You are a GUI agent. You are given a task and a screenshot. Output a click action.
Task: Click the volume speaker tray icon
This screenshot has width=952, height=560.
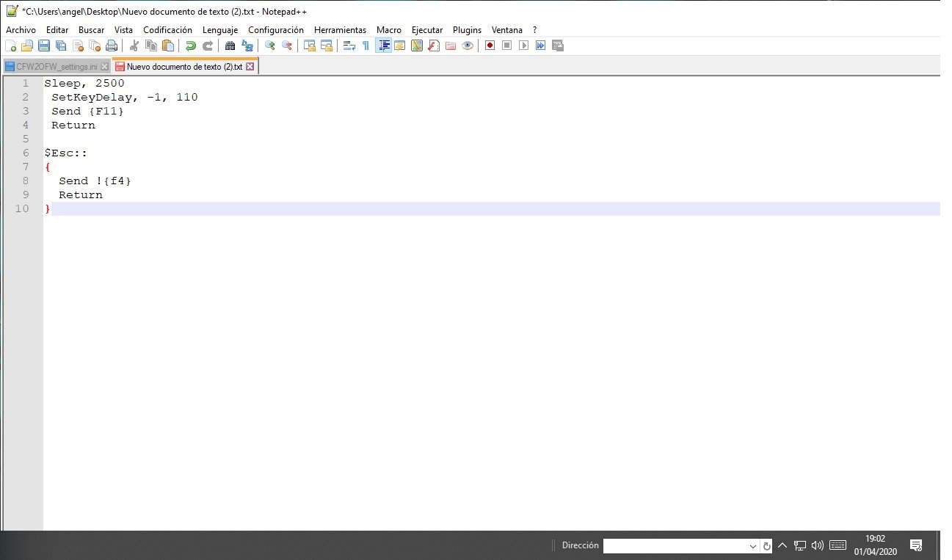[x=818, y=545]
